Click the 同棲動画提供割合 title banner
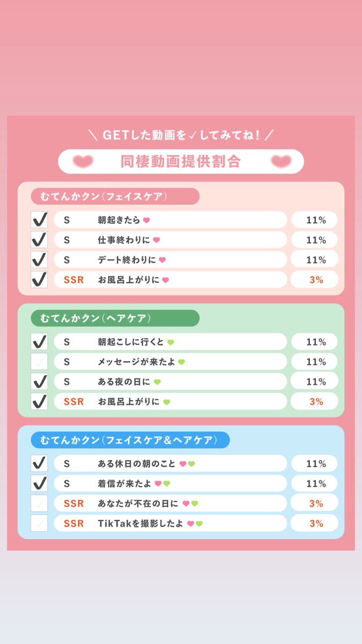This screenshot has height=644, width=362. coord(181,161)
